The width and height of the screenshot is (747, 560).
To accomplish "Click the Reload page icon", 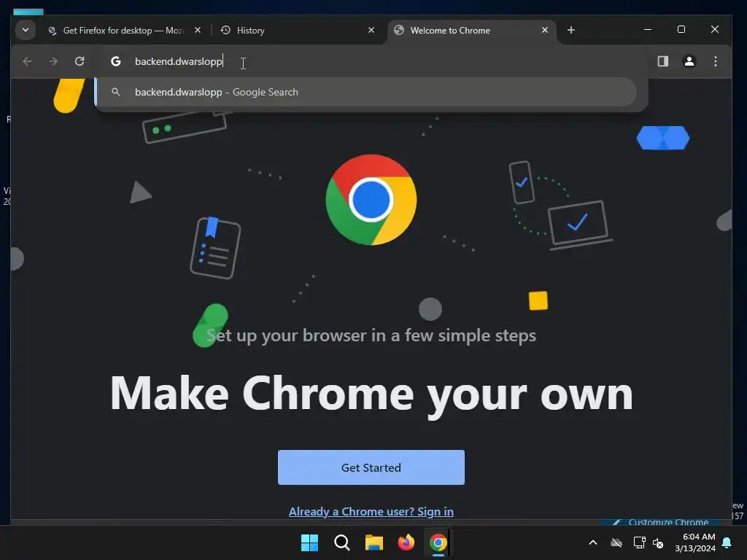I will coord(80,61).
